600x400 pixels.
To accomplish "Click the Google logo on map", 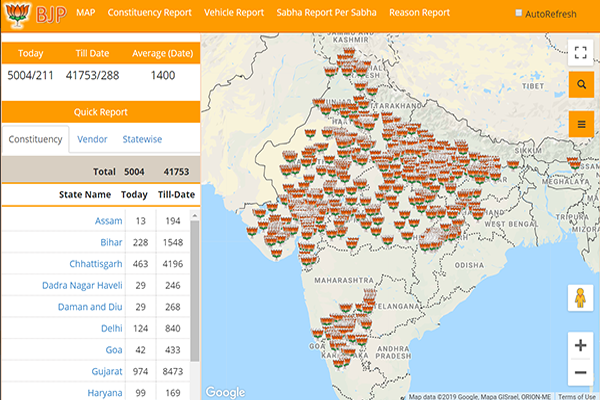I will click(225, 392).
